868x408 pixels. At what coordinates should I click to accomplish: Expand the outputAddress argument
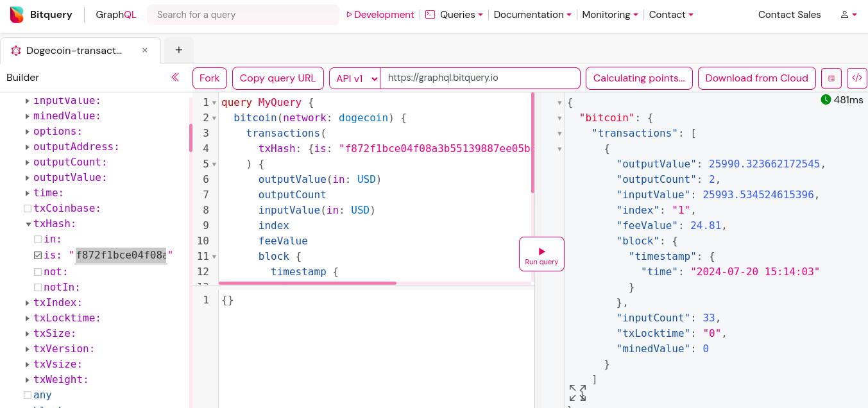[28, 147]
